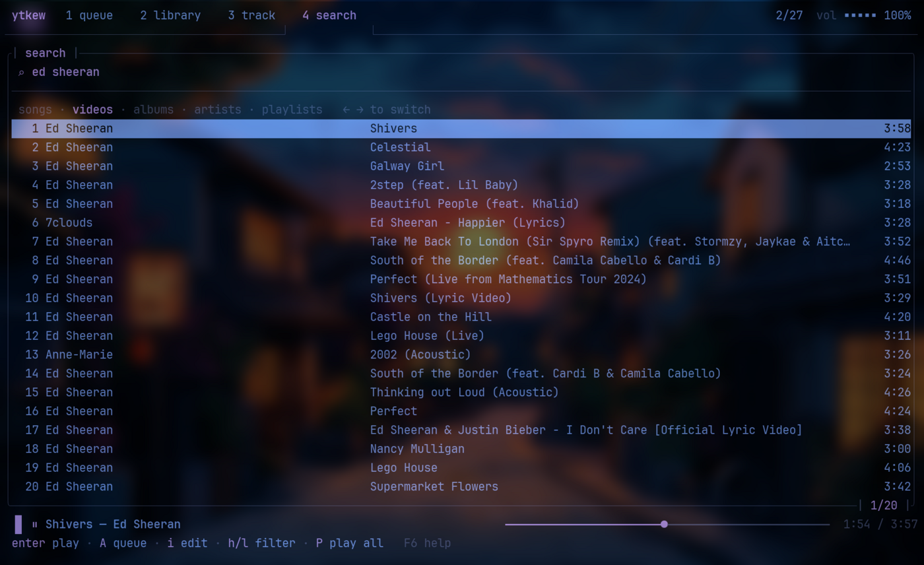Click the pause icon beside Shivers
The image size is (924, 565).
[x=35, y=525]
